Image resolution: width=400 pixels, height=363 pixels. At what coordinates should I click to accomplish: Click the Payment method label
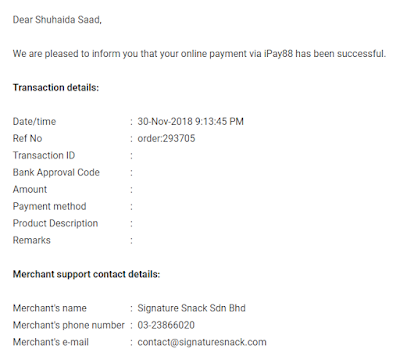[x=49, y=206]
